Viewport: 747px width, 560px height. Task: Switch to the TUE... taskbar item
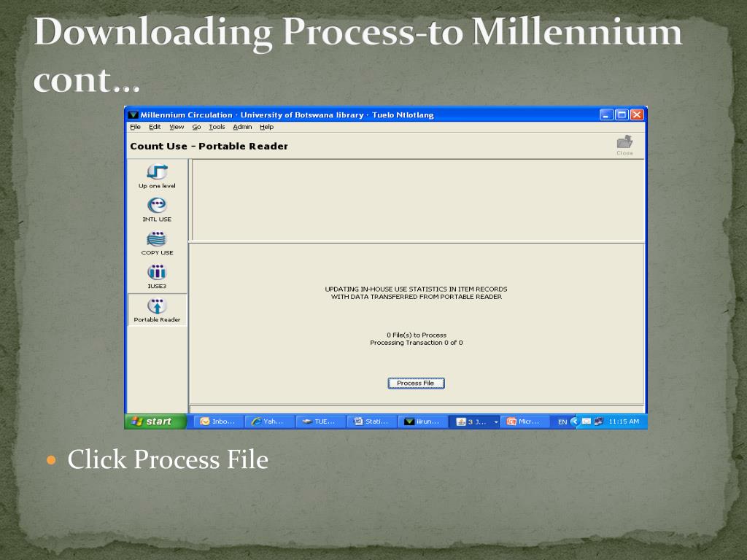pos(321,421)
